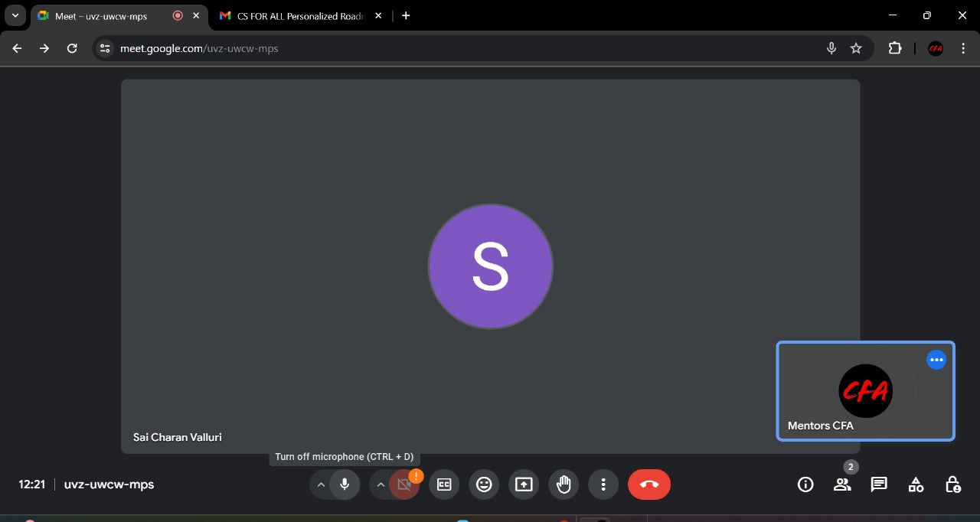This screenshot has height=522, width=980.
Task: Raise your hand
Action: pyautogui.click(x=563, y=484)
